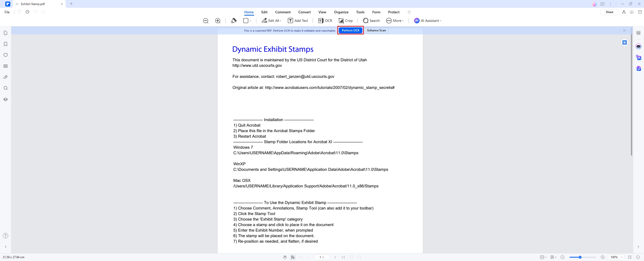Image resolution: width=644 pixels, height=261 pixels.
Task: Expand the More tools dropdown
Action: (x=403, y=21)
